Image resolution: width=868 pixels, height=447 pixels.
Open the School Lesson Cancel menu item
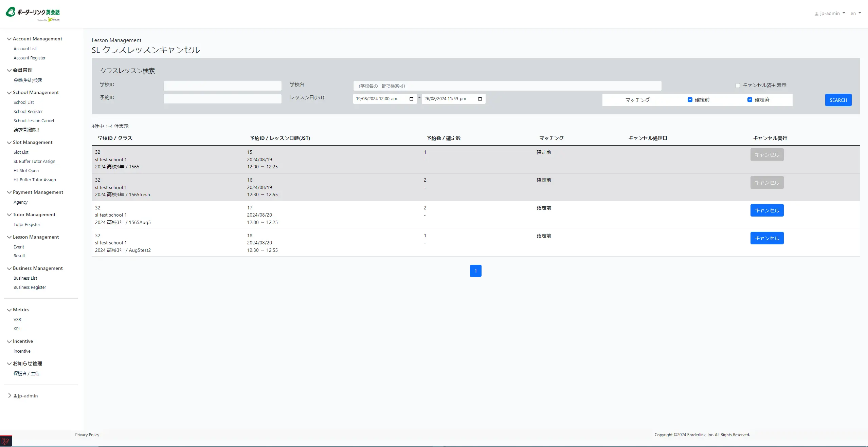(34, 121)
